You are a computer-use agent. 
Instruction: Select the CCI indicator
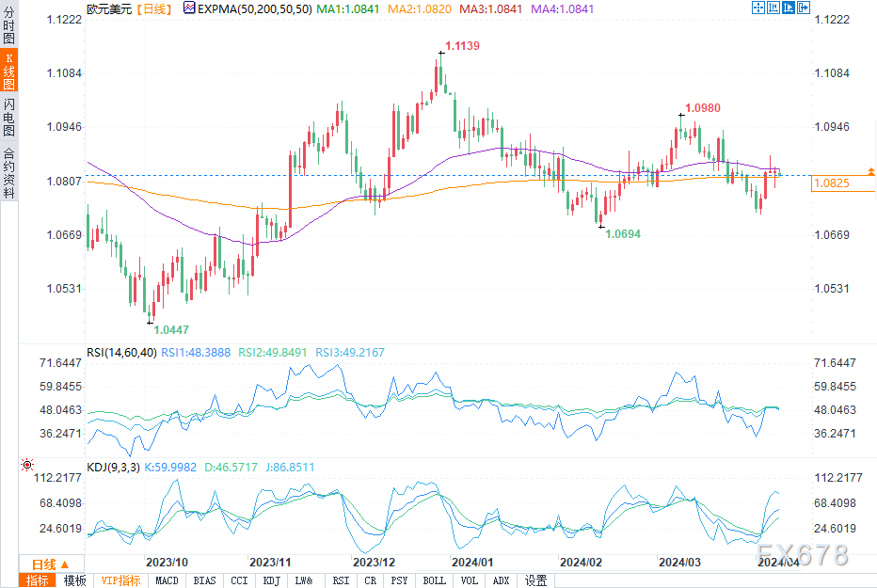coord(239,580)
